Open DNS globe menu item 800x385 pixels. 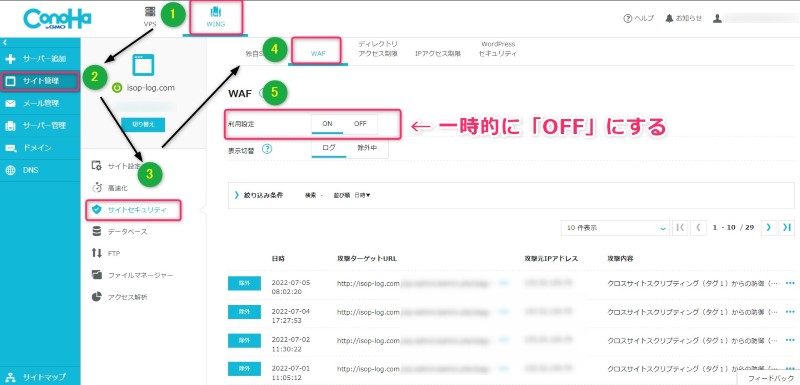40,170
